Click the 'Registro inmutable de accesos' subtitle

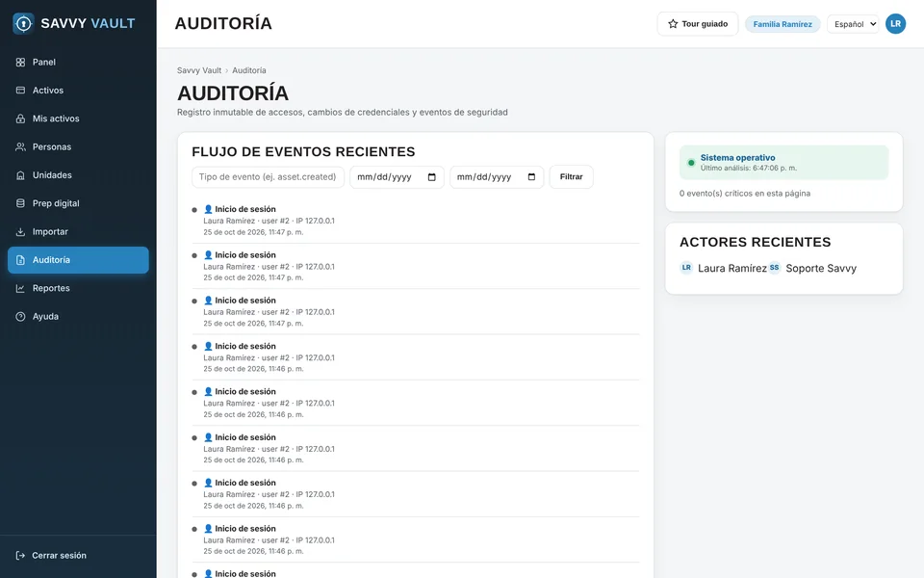pos(342,112)
